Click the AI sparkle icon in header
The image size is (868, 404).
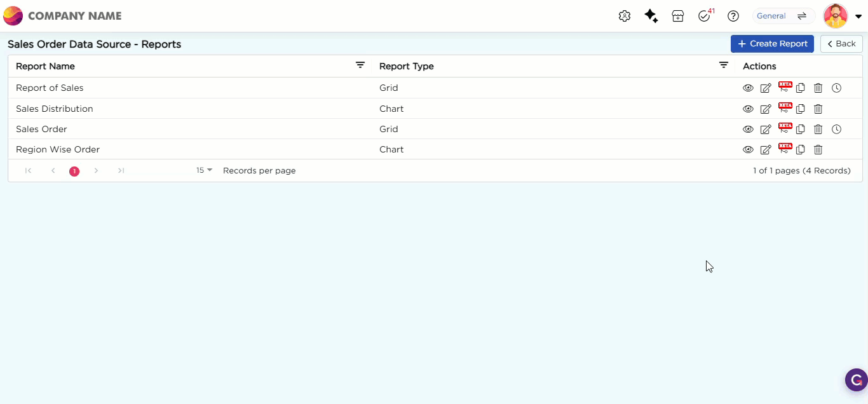tap(651, 17)
